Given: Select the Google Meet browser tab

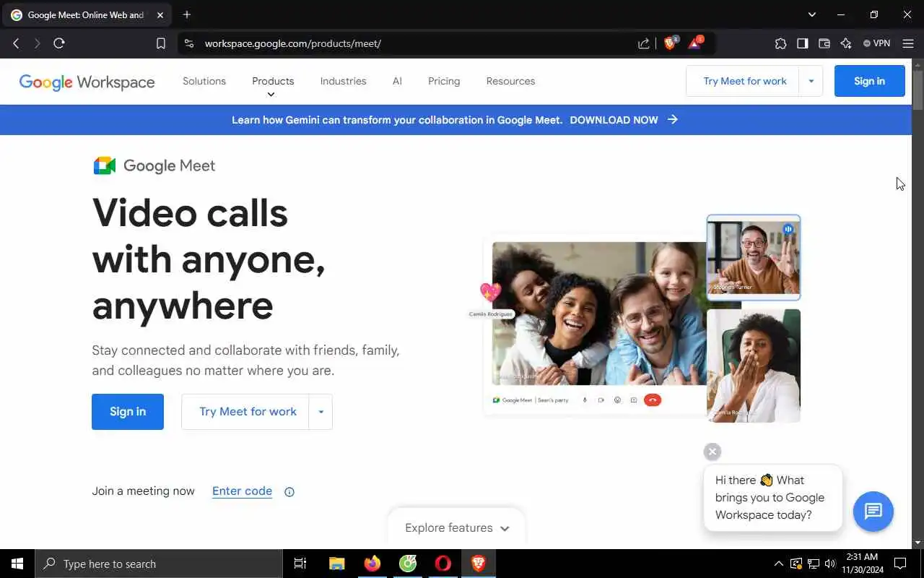Looking at the screenshot, I should tap(87, 14).
